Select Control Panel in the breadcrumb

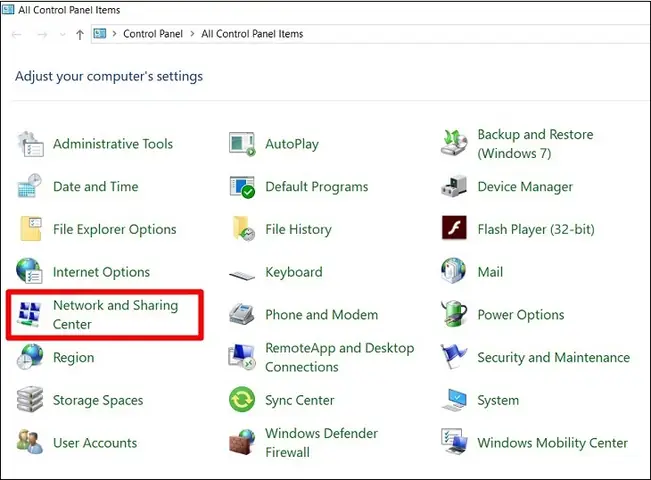(x=153, y=34)
